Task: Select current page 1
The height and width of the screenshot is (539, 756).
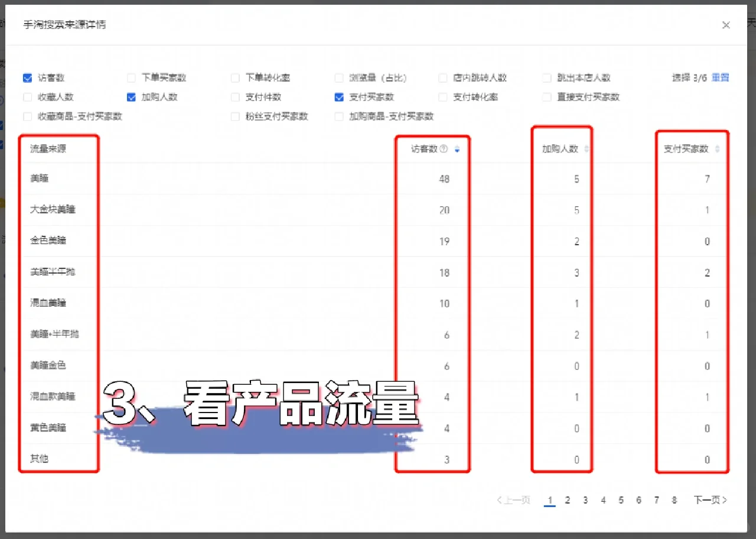Action: 550,501
